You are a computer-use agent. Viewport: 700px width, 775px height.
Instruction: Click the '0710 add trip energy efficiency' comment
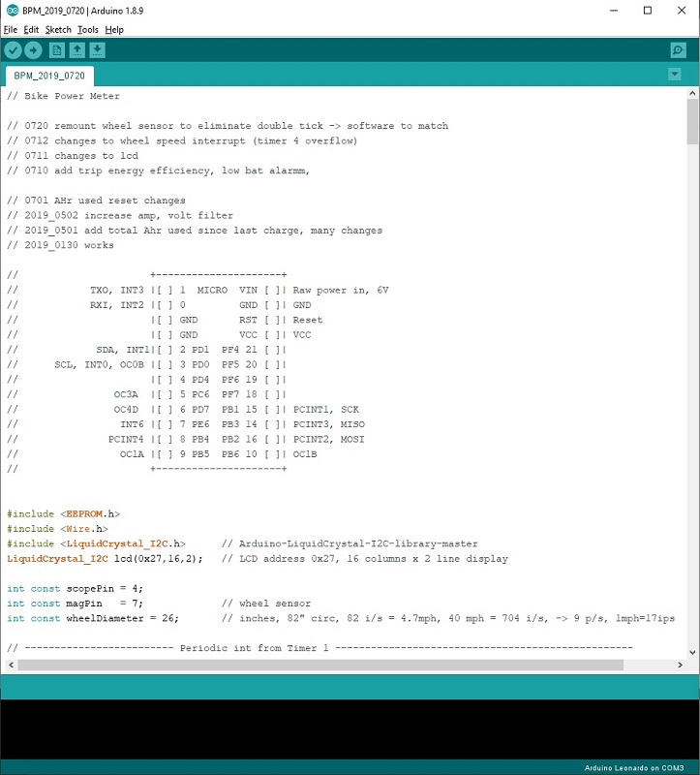point(158,170)
